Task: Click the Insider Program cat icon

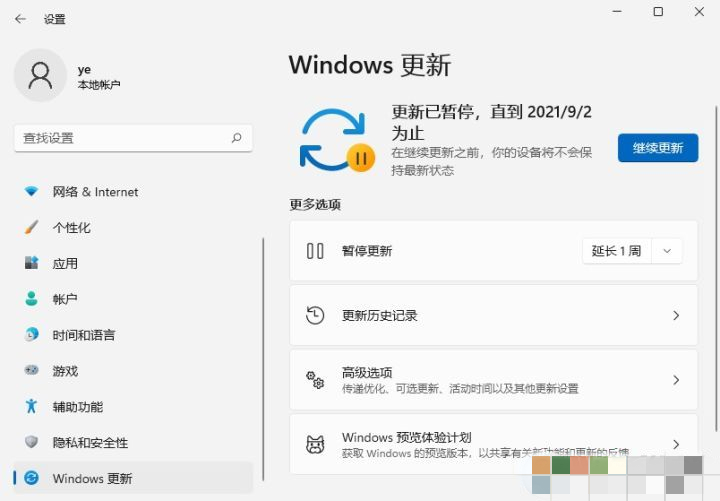Action: click(315, 445)
